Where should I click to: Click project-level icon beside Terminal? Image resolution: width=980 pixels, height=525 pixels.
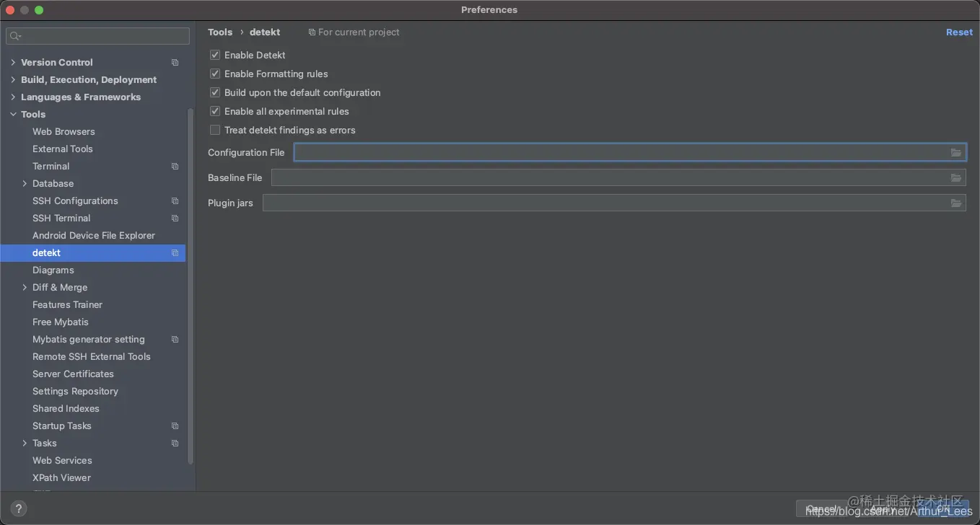point(175,167)
